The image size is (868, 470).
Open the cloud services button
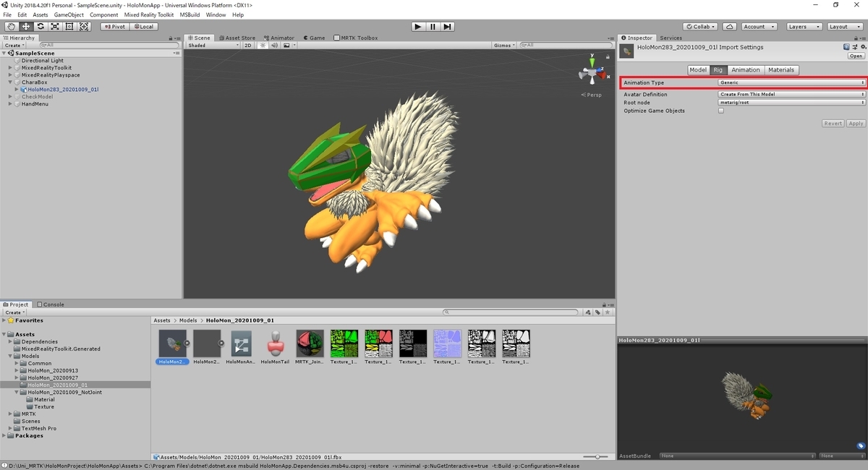[730, 27]
